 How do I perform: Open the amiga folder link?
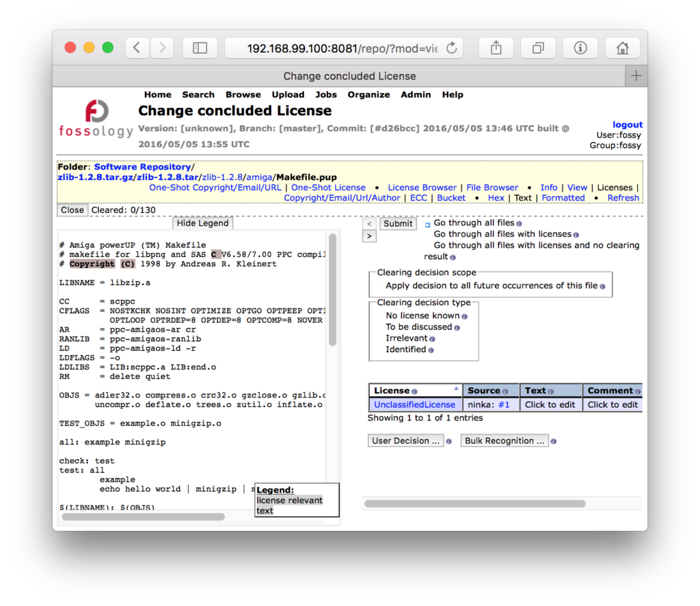pos(259,177)
